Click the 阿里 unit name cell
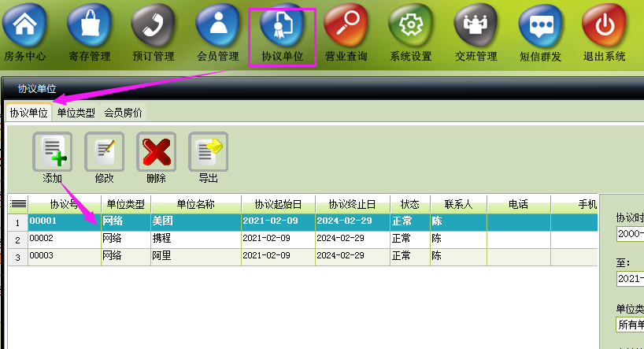Screen dimensions: 644x349 click(x=196, y=257)
